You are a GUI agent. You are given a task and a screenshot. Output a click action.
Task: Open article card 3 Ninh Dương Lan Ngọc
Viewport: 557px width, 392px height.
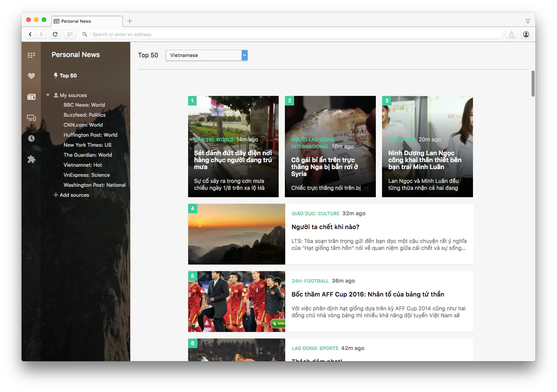[427, 146]
